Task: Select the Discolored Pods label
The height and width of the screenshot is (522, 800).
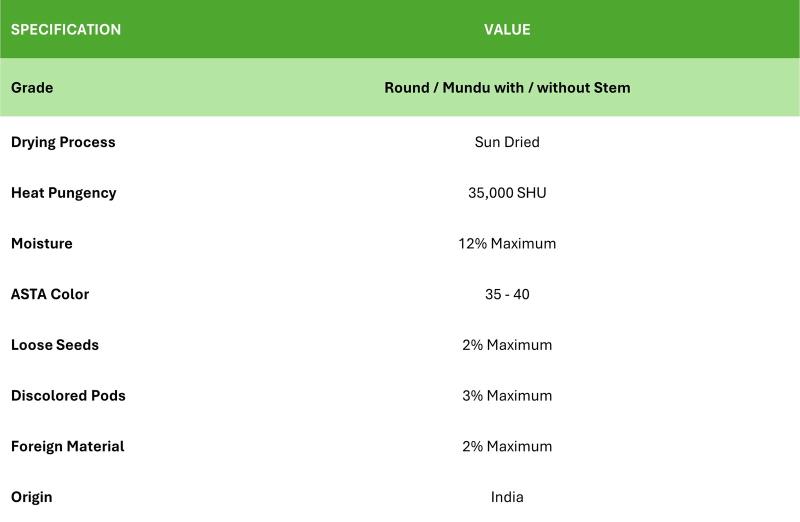Action: pos(68,395)
